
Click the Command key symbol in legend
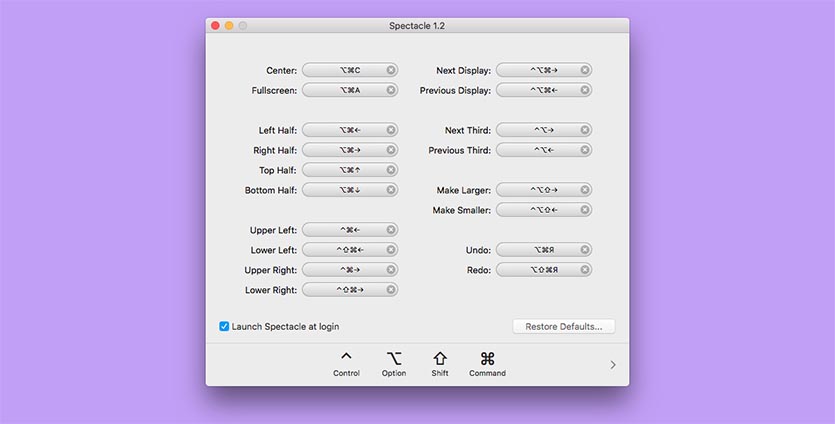[x=487, y=358]
